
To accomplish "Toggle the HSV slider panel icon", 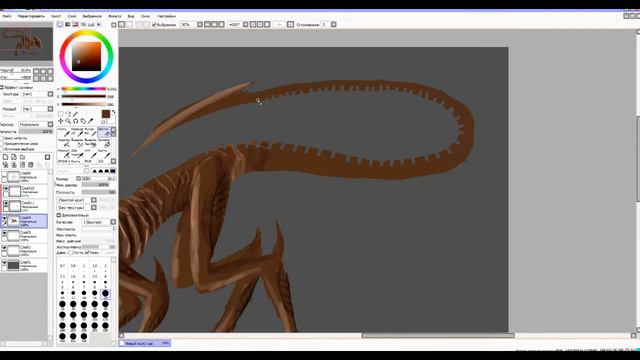I will tap(76, 24).
